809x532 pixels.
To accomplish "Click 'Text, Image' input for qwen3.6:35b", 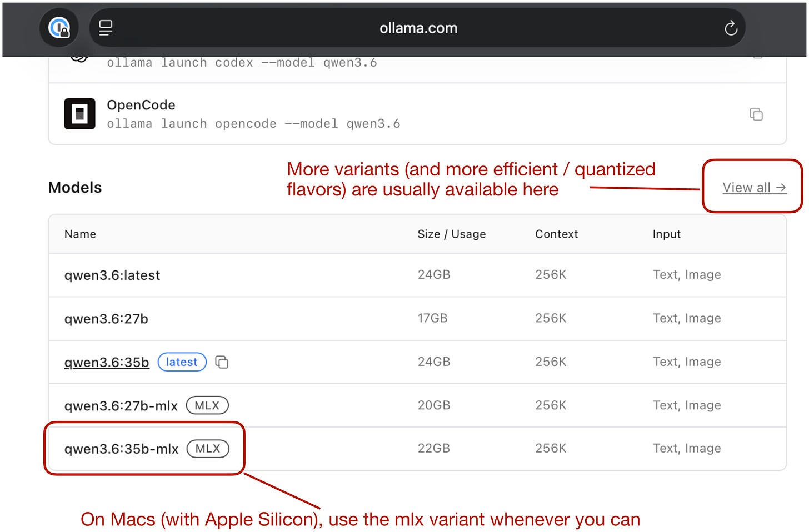I will 687,362.
